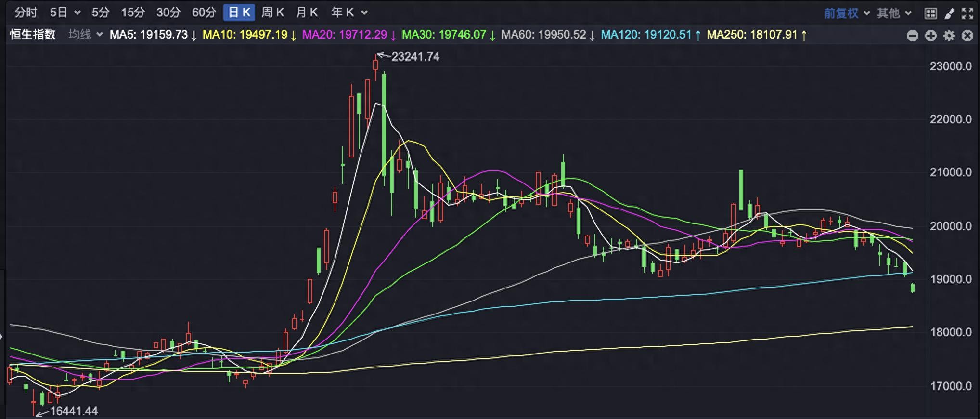Remove the moving average indicator with X icon
The height and width of the screenshot is (419, 980).
967,35
